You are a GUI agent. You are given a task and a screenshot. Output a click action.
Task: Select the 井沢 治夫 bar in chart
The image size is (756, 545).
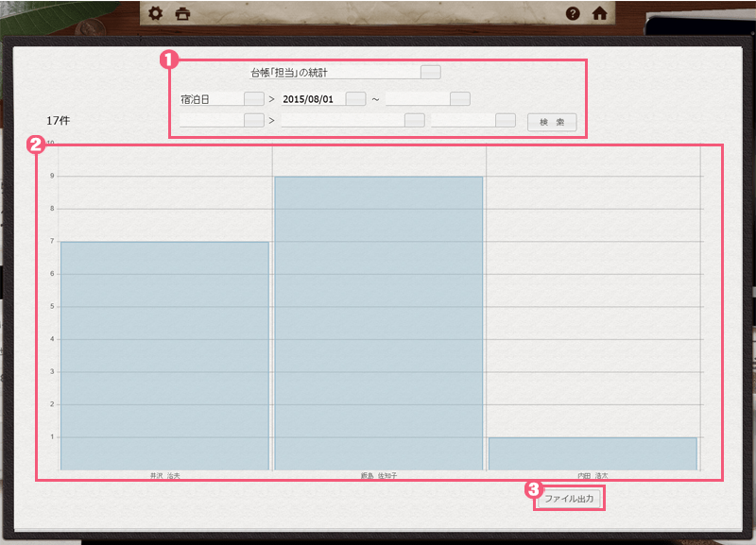pyautogui.click(x=164, y=355)
